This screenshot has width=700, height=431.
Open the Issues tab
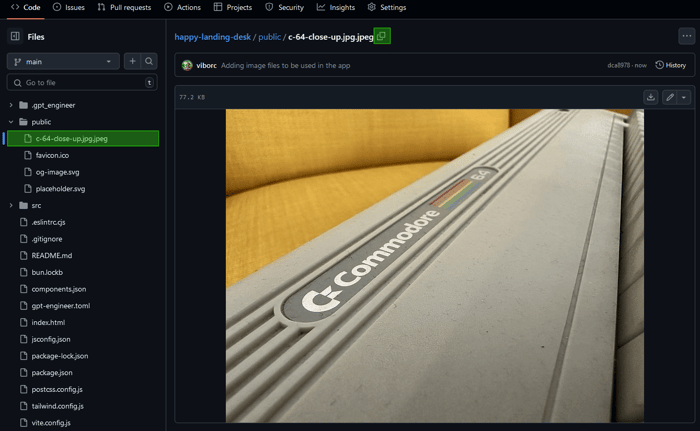(69, 8)
